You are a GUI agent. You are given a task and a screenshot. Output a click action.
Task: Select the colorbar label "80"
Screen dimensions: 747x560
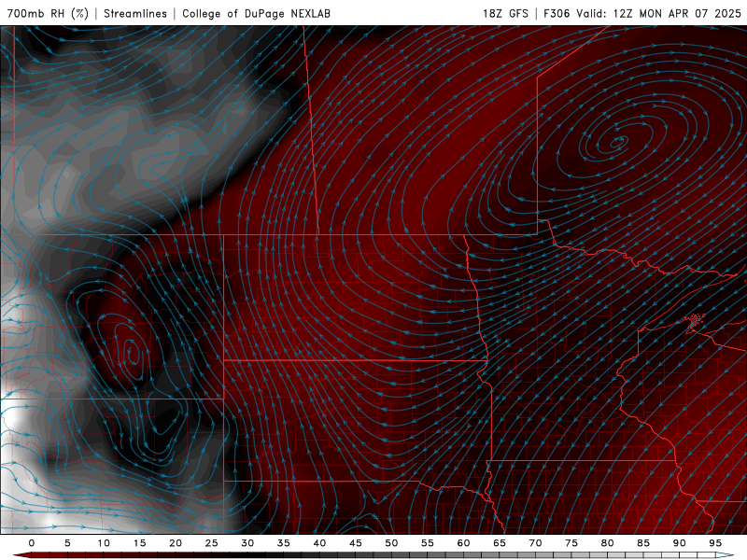pyautogui.click(x=608, y=543)
